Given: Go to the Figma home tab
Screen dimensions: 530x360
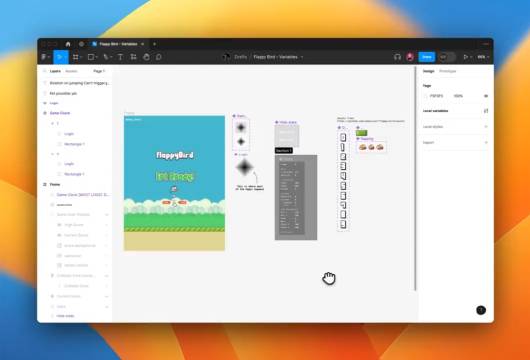Looking at the screenshot, I should [x=68, y=44].
